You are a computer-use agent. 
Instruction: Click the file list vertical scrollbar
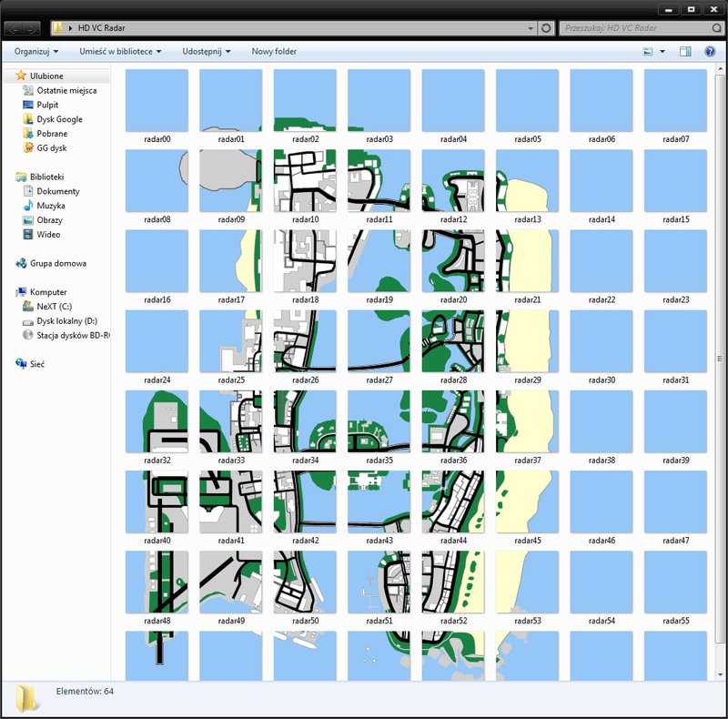[720, 358]
